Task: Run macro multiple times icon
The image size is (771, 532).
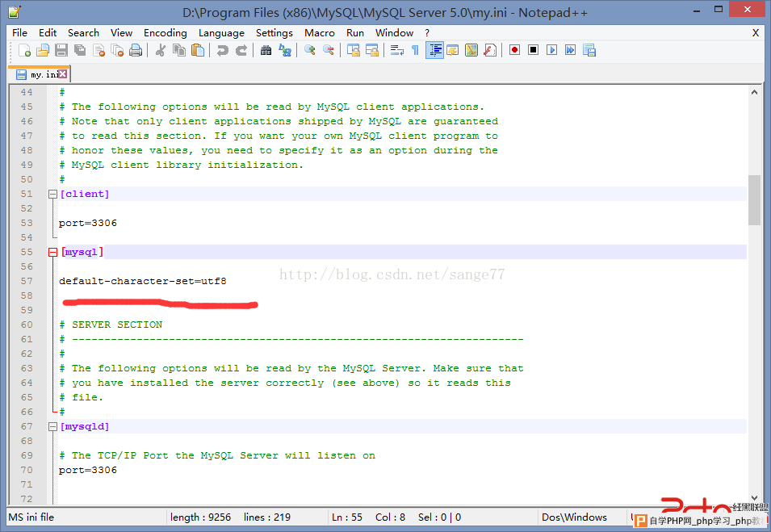Action: tap(571, 50)
